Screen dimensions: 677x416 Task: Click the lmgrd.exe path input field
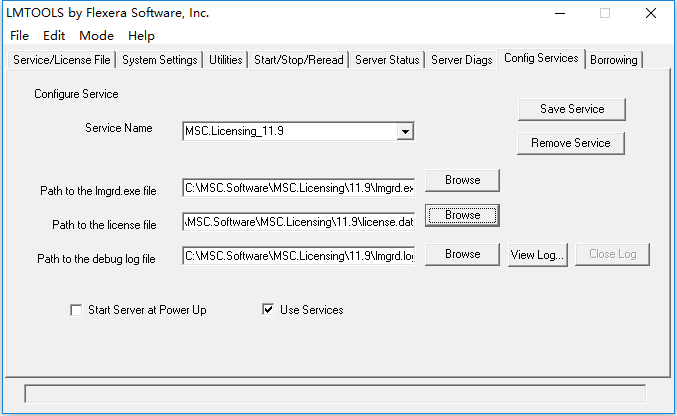click(298, 188)
